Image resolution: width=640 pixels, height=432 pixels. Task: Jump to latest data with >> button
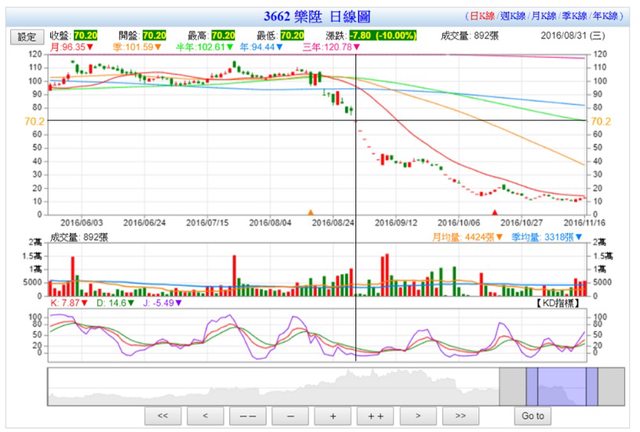[x=460, y=415]
